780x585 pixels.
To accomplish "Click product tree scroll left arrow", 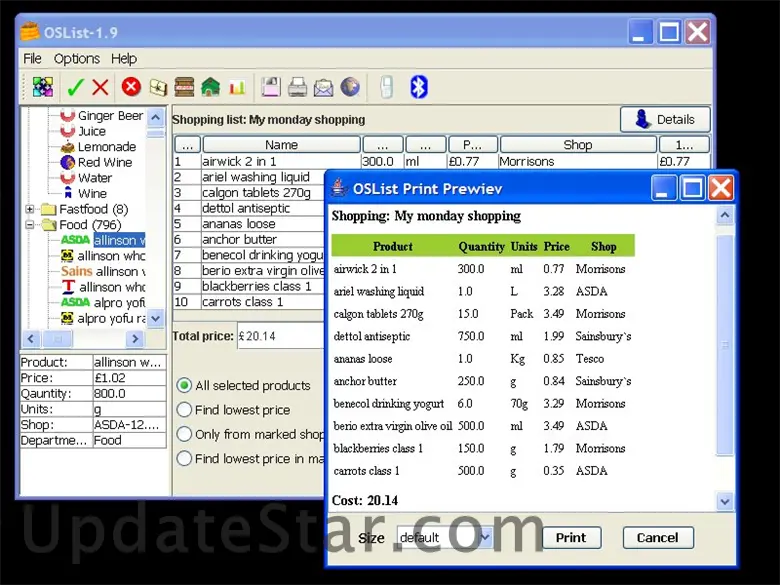I will click(31, 339).
